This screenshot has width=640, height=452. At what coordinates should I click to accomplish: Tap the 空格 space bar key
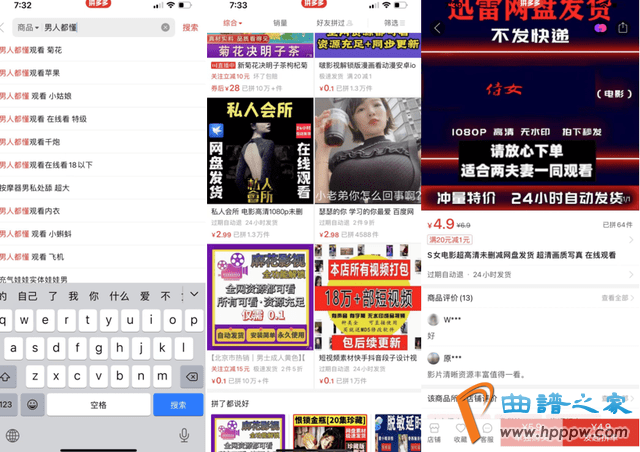tap(99, 405)
